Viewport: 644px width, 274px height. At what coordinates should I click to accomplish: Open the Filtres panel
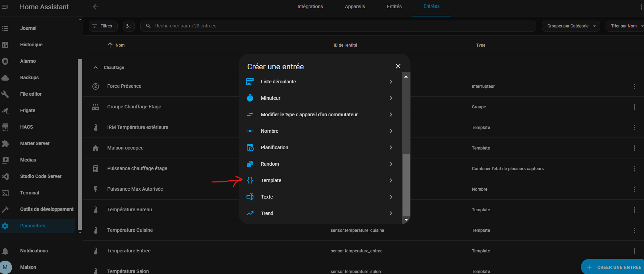pos(103,26)
